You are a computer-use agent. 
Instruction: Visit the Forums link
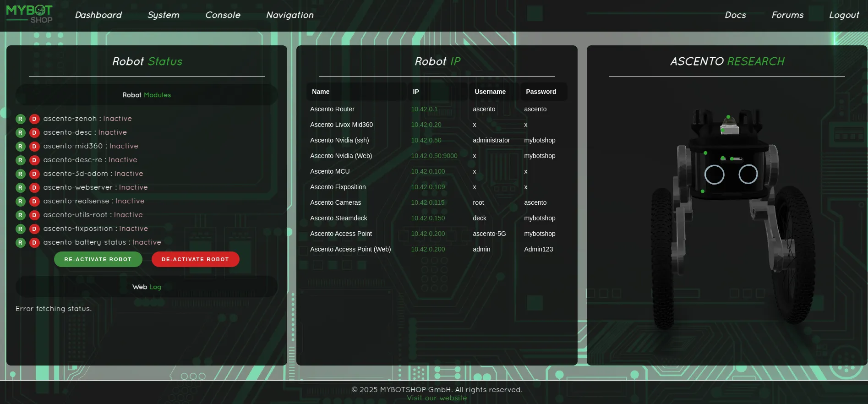tap(787, 15)
